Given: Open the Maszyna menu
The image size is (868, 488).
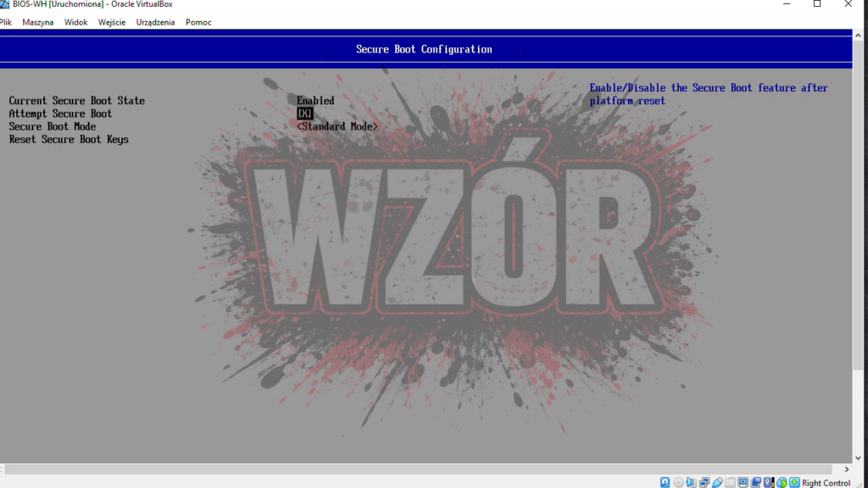Looking at the screenshot, I should point(37,22).
